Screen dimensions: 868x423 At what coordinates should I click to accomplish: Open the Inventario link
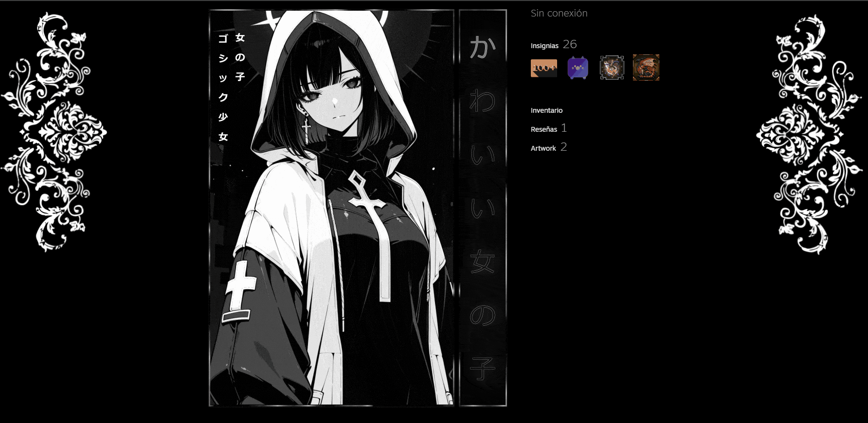click(546, 110)
